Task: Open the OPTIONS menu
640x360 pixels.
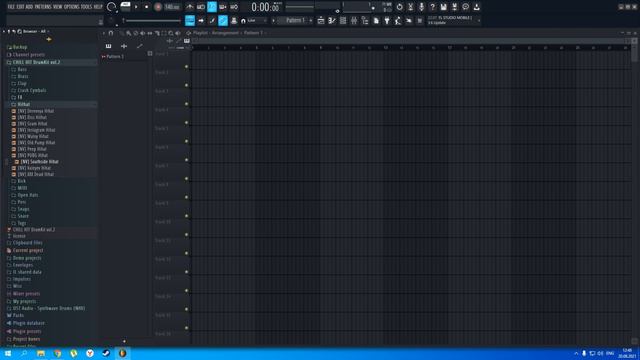Action: tap(71, 7)
